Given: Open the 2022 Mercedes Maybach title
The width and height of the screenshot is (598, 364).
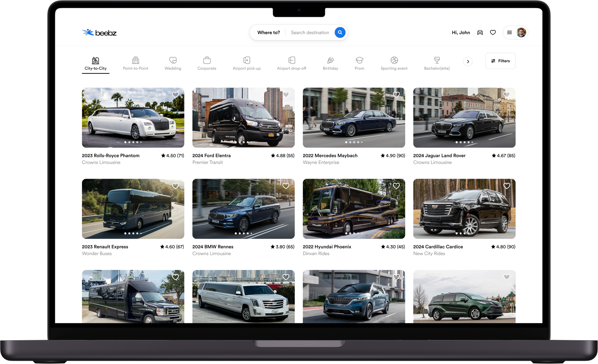Looking at the screenshot, I should [x=330, y=156].
